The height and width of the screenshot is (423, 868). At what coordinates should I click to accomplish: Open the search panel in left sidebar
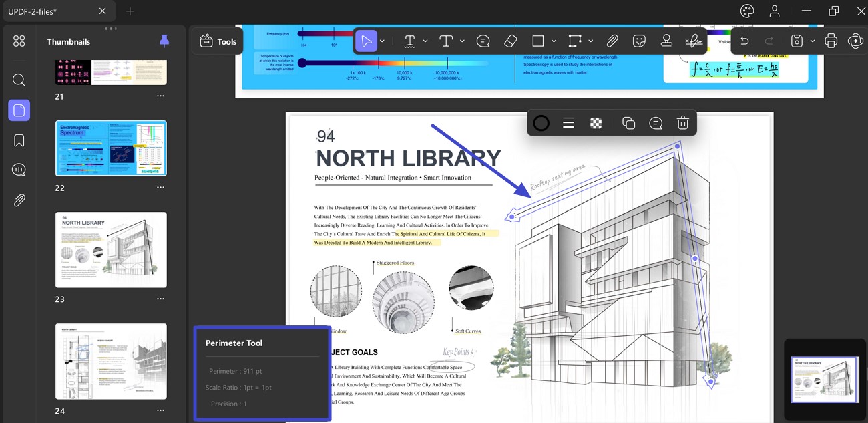[x=19, y=80]
